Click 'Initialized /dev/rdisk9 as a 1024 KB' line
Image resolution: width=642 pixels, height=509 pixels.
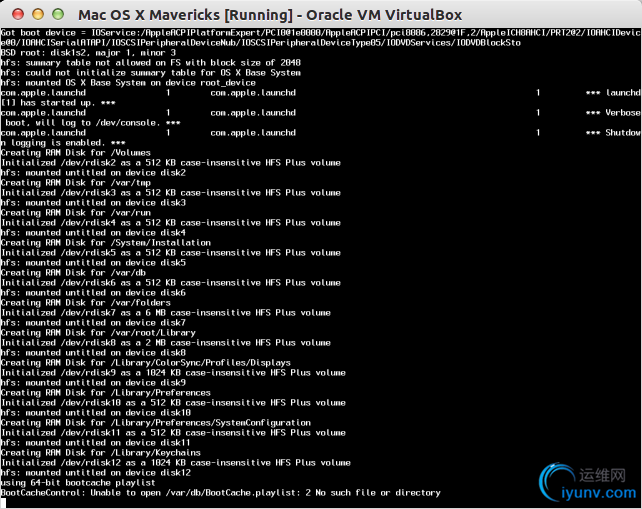pyautogui.click(x=173, y=373)
